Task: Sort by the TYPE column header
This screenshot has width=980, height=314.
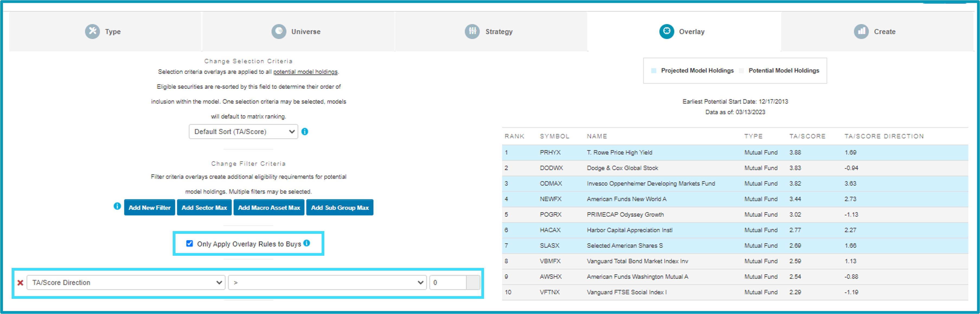Action: (x=753, y=136)
